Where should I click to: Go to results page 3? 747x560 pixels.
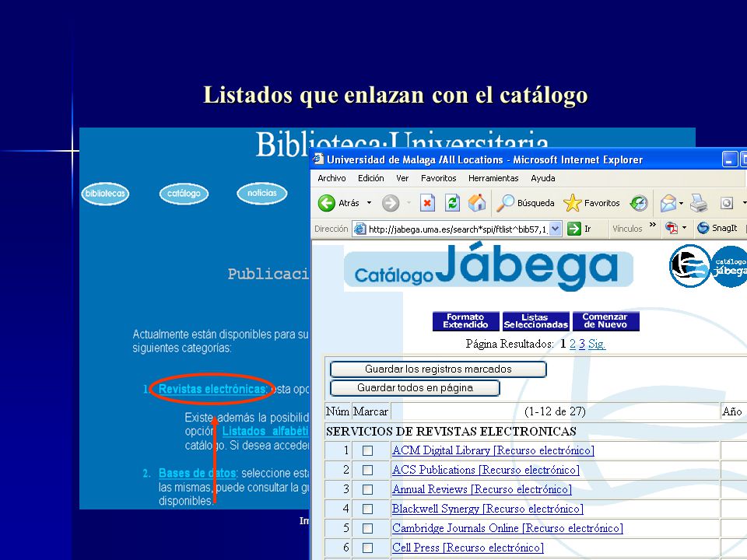(x=582, y=344)
